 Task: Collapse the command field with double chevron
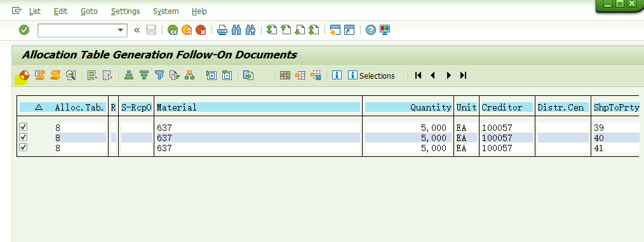tap(137, 30)
